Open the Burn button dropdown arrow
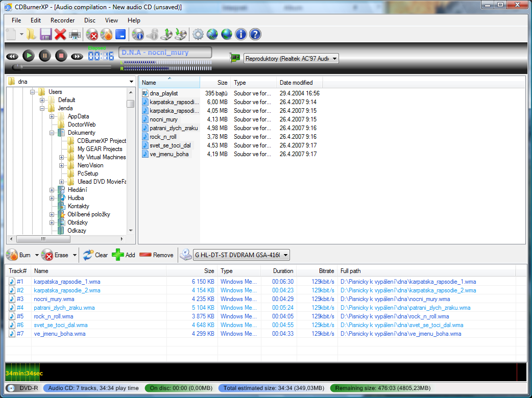Screen dimensions: 532x398 coord(37,255)
